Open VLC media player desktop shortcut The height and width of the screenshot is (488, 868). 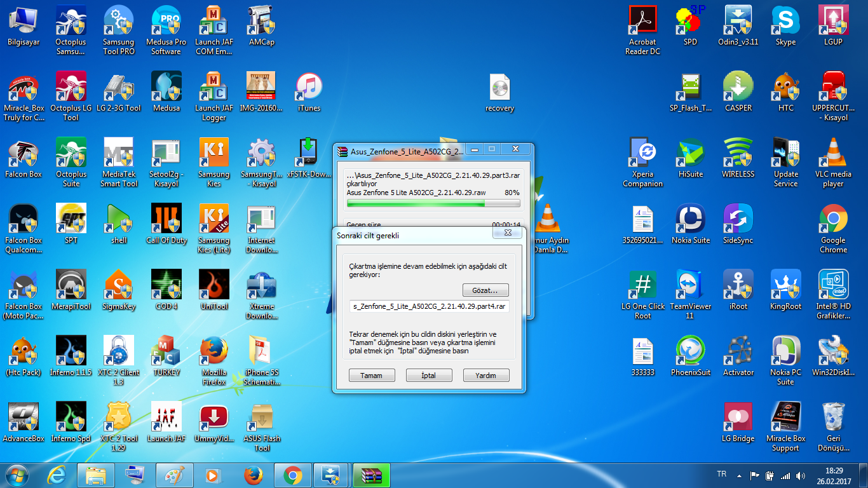[x=834, y=163]
